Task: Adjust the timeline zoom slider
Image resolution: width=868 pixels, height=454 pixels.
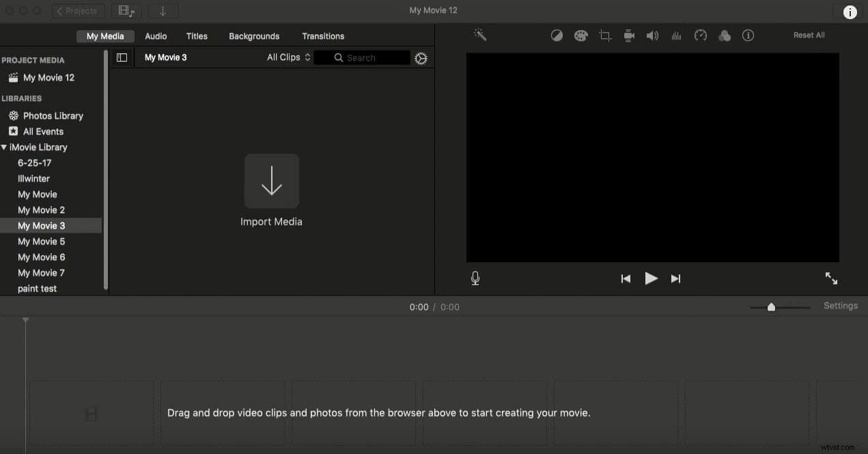Action: click(x=771, y=307)
